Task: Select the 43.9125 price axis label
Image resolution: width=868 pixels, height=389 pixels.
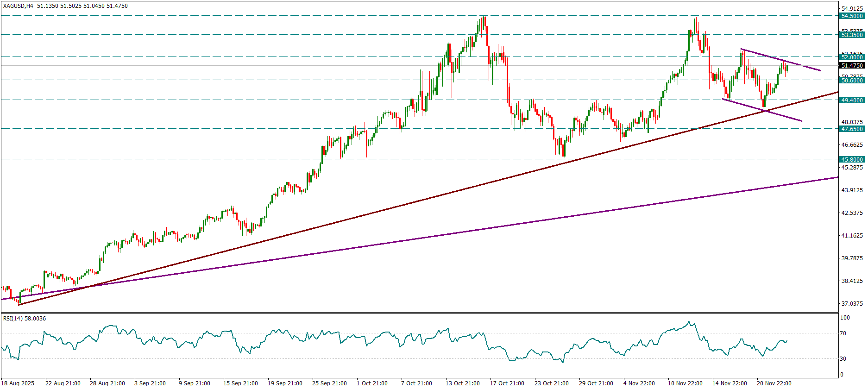Action: click(852, 190)
